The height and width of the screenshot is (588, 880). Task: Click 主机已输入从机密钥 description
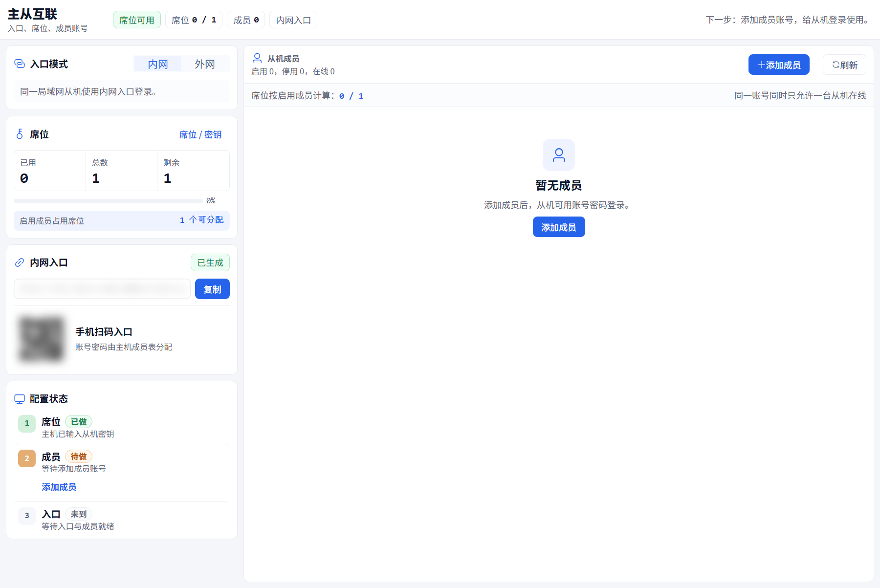click(x=78, y=434)
